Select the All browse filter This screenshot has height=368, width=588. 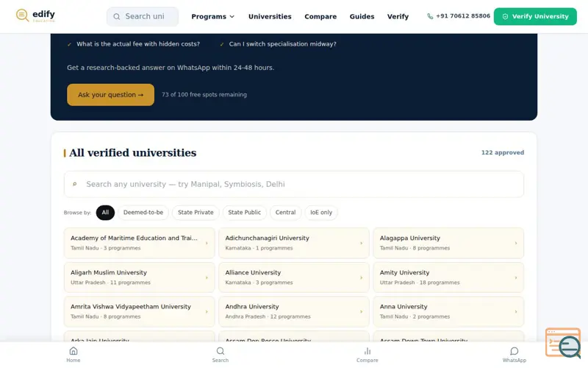pyautogui.click(x=105, y=213)
